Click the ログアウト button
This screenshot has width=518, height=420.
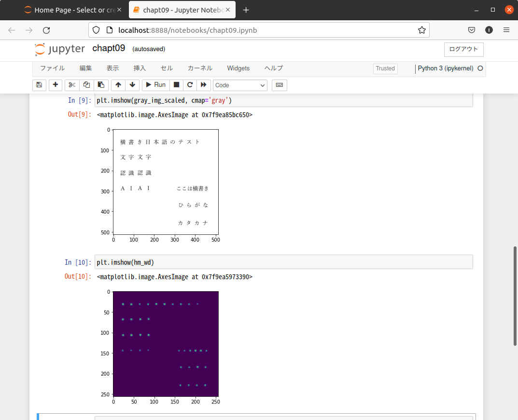pyautogui.click(x=463, y=49)
